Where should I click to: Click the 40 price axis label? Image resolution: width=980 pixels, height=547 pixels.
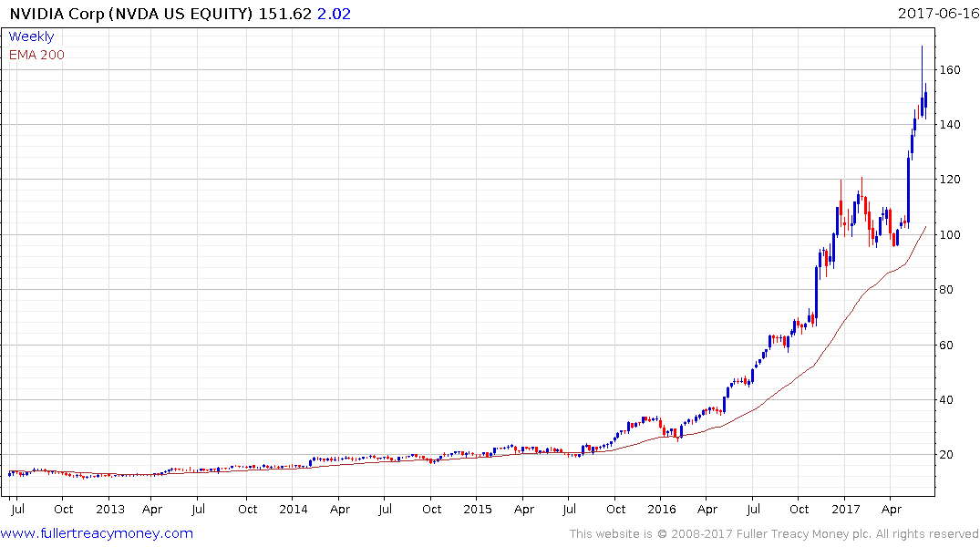(x=947, y=400)
